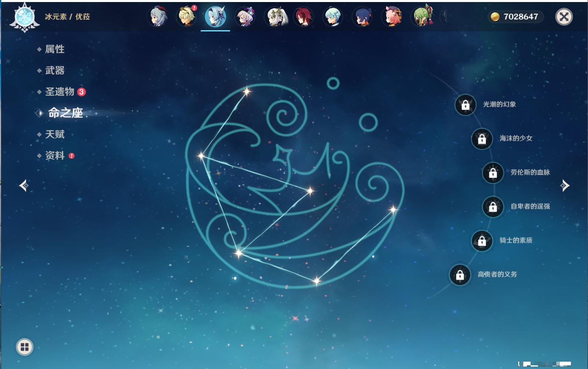Select the pink-haired Diona avatar
Viewport: 588px width, 369px height.
[392, 17]
